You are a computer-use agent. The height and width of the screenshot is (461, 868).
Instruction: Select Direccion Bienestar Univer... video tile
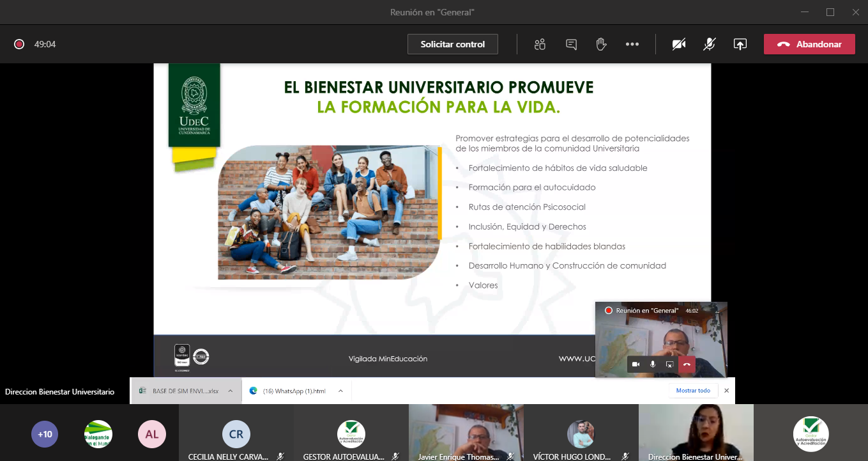pos(696,432)
